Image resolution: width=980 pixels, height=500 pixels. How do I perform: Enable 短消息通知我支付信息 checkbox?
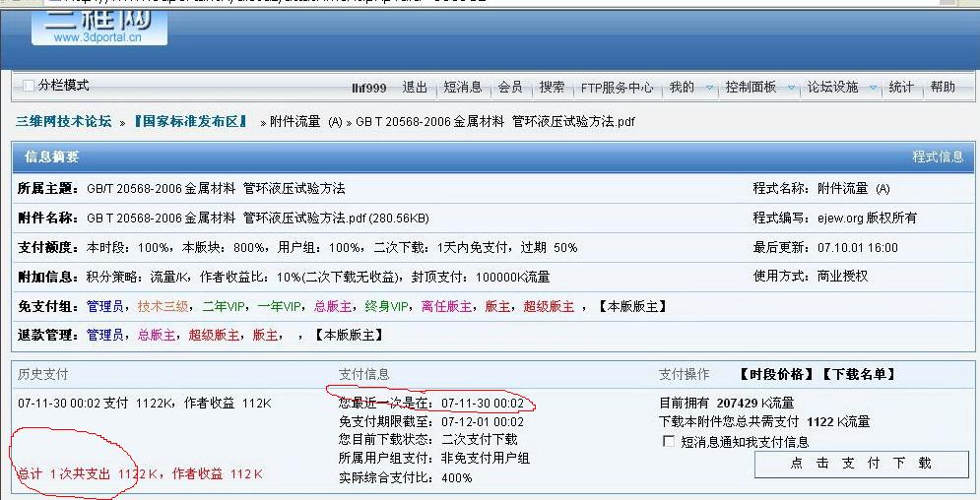(668, 441)
